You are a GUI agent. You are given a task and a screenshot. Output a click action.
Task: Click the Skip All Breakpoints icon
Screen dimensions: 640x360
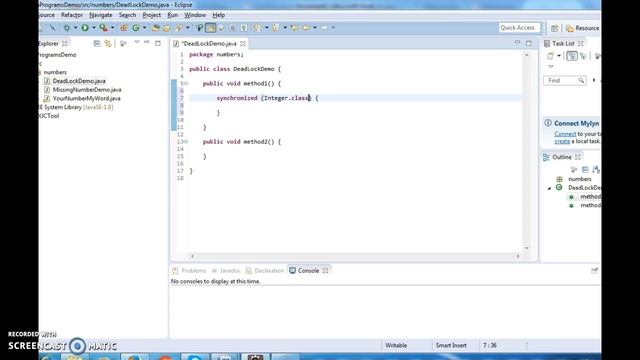(53, 28)
